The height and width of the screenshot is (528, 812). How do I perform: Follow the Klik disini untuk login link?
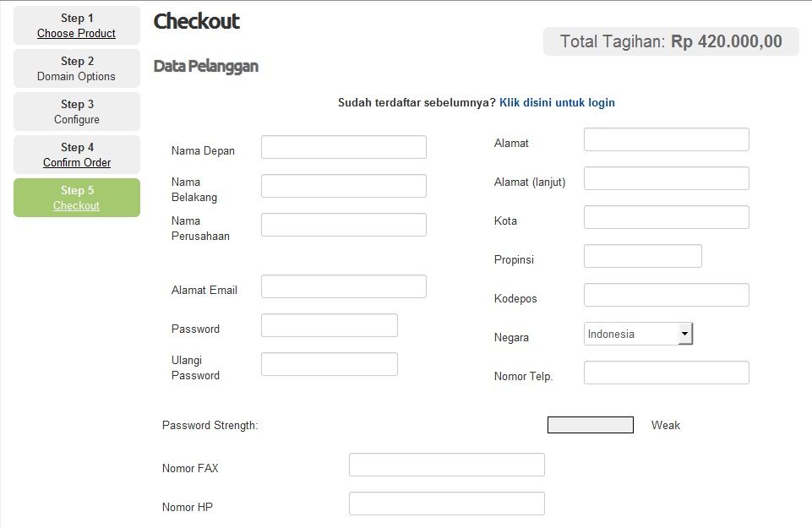(557, 102)
